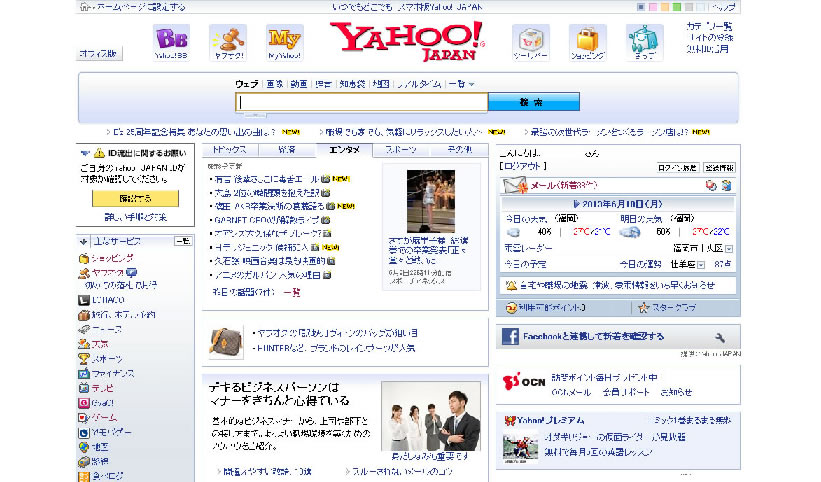
Task: Click the today's weather cloud icon
Action: point(513,232)
